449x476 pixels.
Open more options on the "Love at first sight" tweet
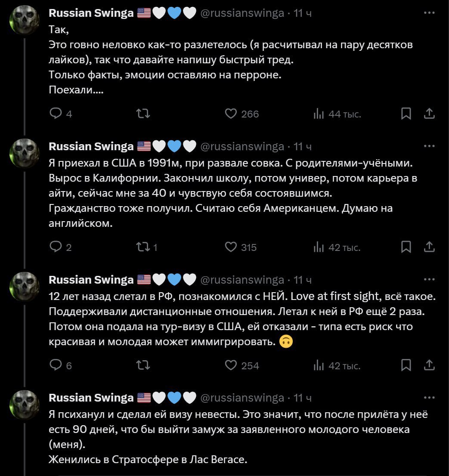(429, 280)
